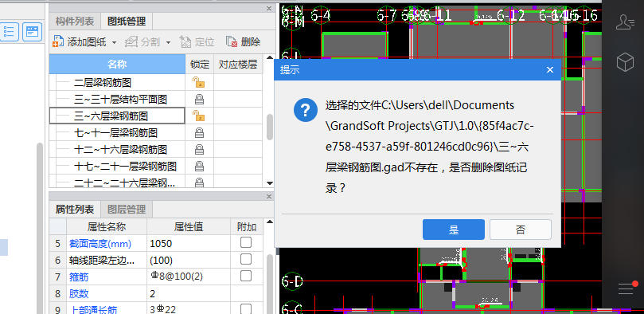Select drawing 二十二~二十六层梁钢...
The width and height of the screenshot is (644, 314).
click(x=125, y=183)
